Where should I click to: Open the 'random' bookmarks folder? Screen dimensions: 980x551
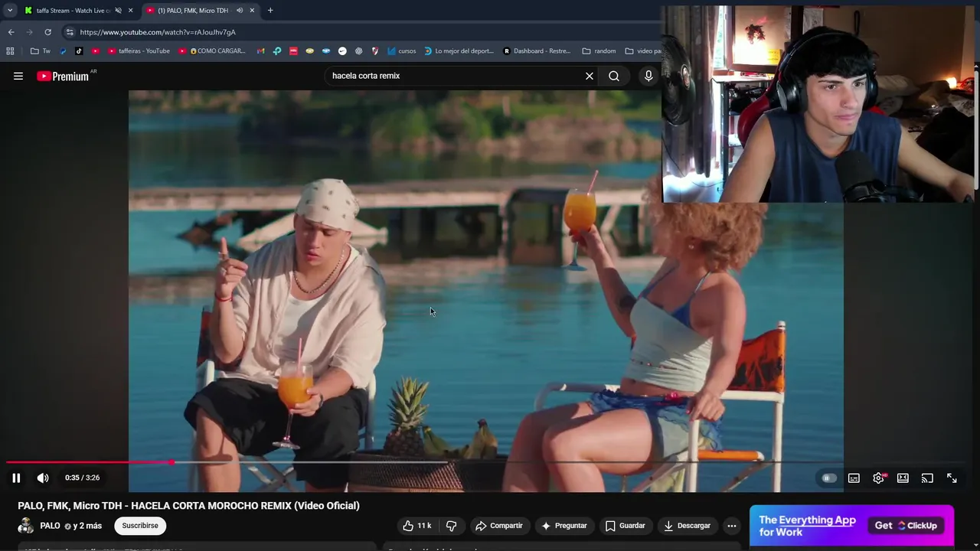(599, 51)
